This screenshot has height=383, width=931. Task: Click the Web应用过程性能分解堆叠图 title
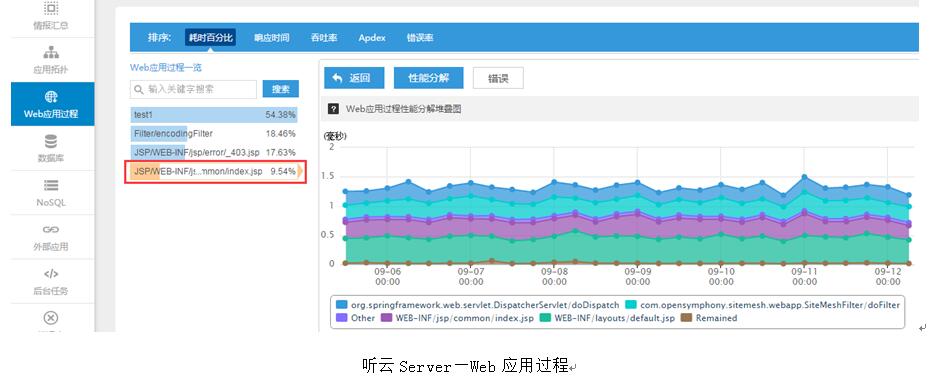404,109
